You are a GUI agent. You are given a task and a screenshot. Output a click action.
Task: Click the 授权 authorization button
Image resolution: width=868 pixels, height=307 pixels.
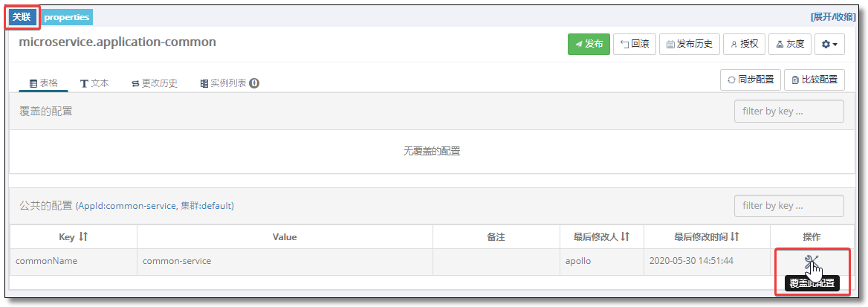coord(744,45)
